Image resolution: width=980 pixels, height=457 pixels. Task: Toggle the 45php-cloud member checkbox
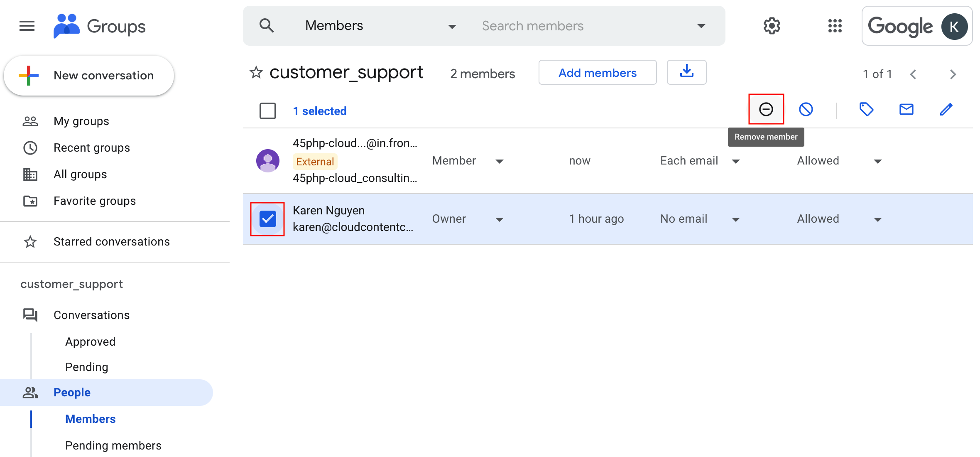click(x=268, y=161)
